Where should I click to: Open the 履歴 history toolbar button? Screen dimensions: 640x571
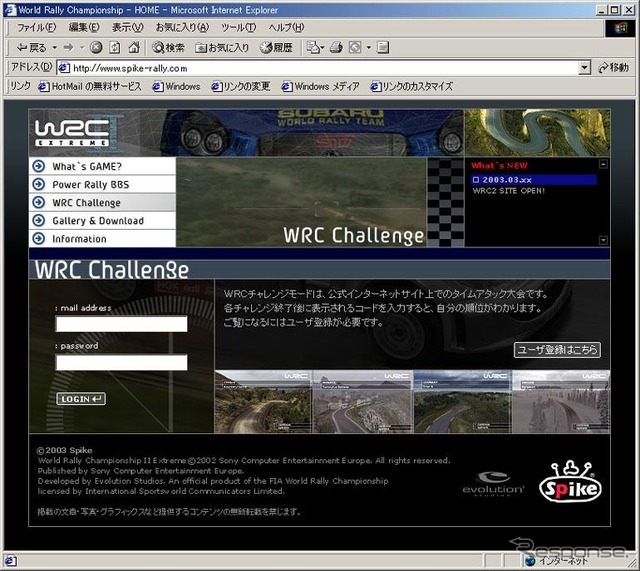point(277,48)
